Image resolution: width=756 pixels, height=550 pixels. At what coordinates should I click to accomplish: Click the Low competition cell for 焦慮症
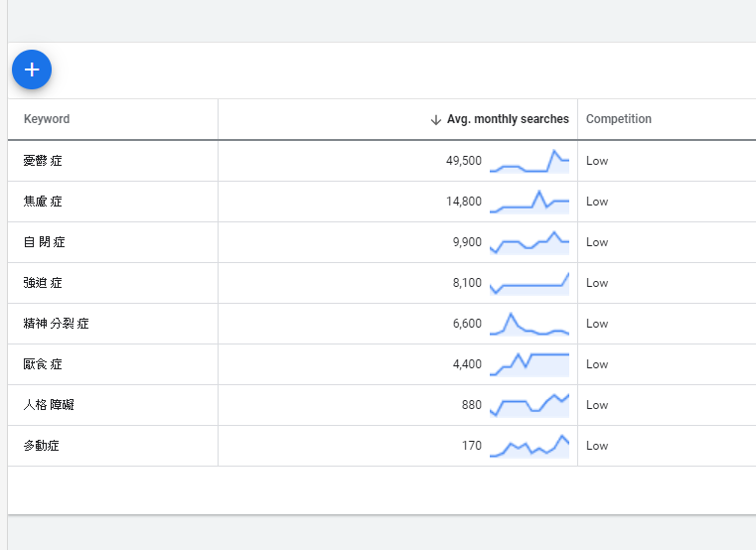point(597,202)
